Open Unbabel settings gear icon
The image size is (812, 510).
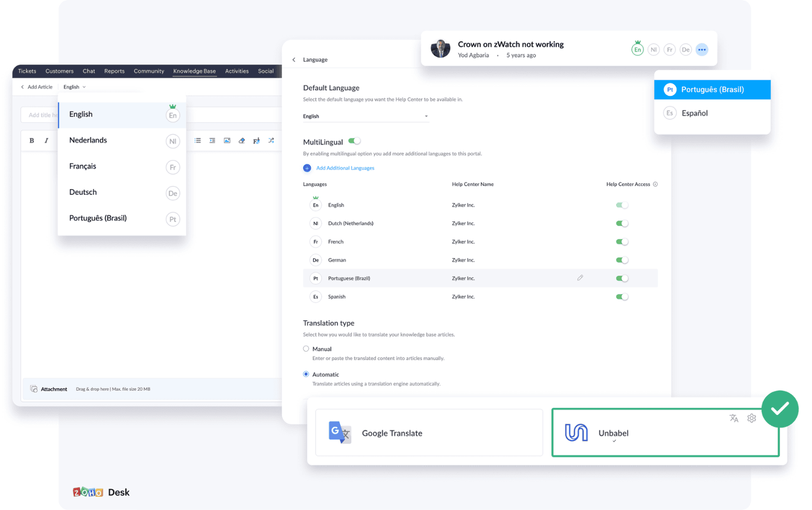pyautogui.click(x=751, y=418)
